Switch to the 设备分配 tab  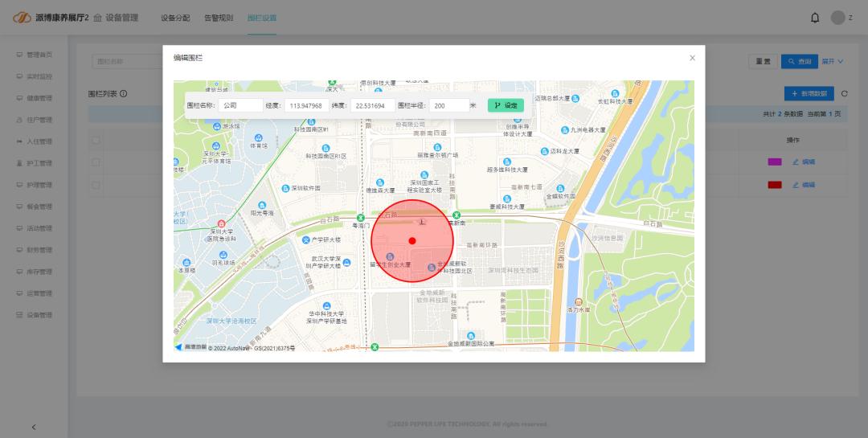coord(175,18)
